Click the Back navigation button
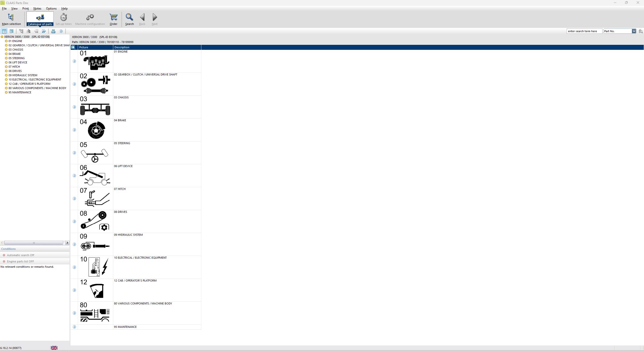 click(142, 19)
